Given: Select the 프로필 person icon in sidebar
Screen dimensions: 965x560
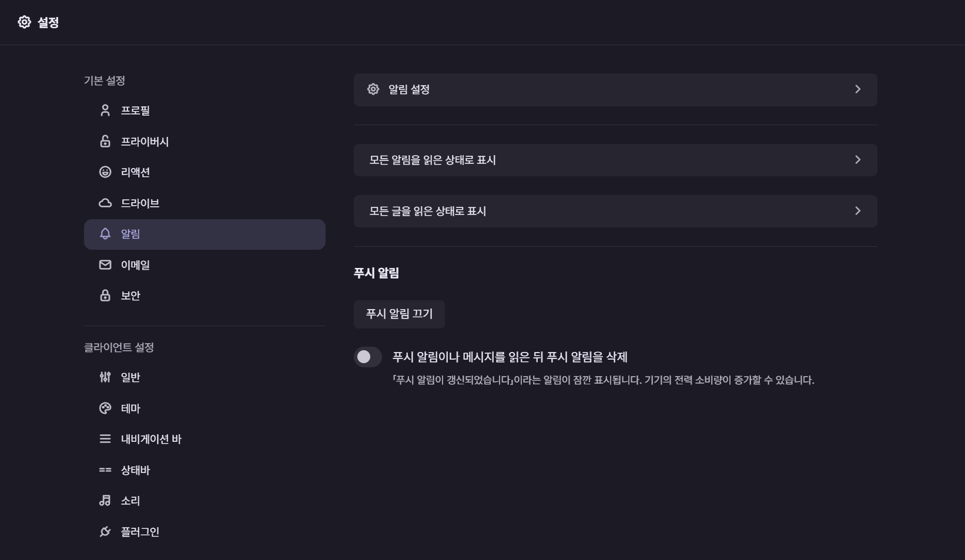Looking at the screenshot, I should (x=105, y=110).
